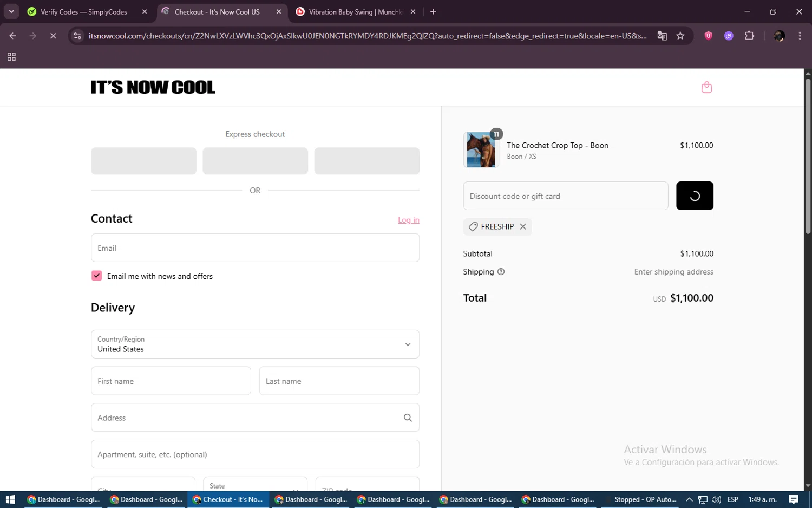
Task: Open a new browser tab
Action: click(433, 11)
